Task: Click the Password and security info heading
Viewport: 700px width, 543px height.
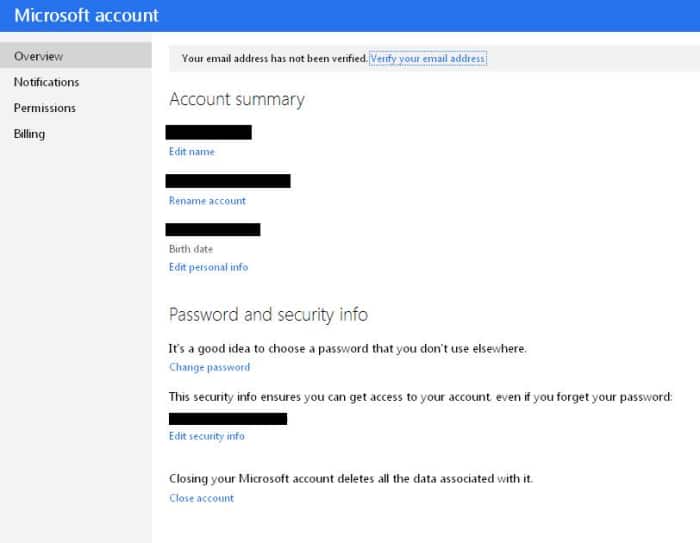Action: (x=268, y=315)
